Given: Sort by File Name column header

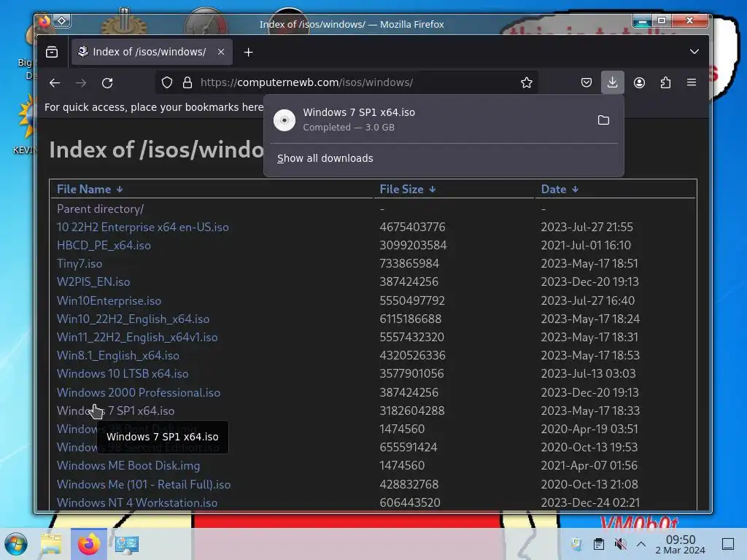Looking at the screenshot, I should (84, 189).
